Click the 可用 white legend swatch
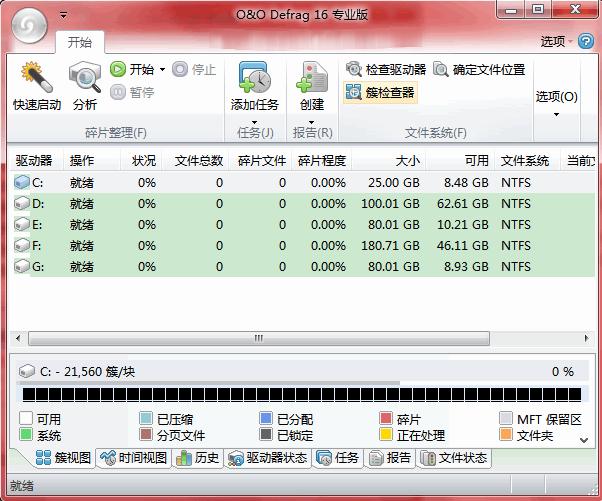The height and width of the screenshot is (501, 602). (26, 418)
